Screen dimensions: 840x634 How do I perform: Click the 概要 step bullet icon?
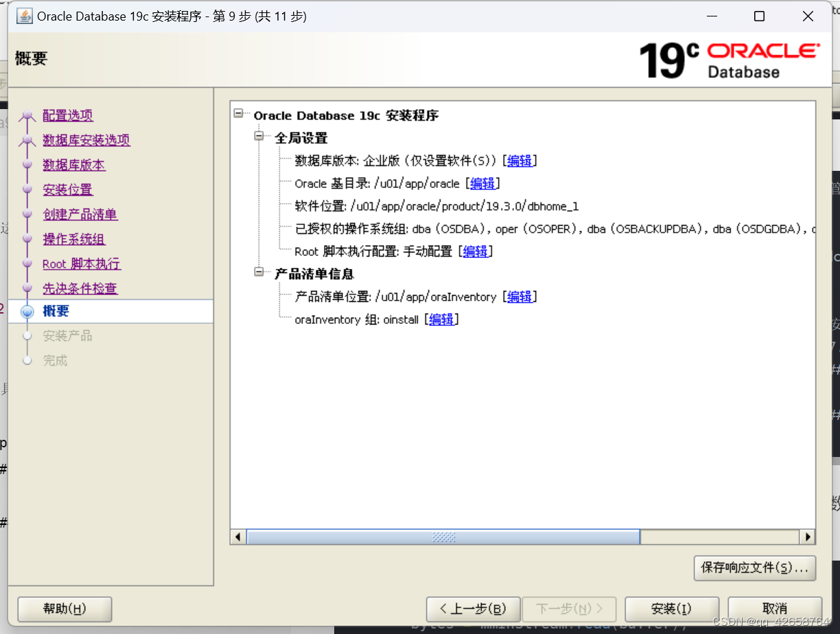[x=27, y=312]
